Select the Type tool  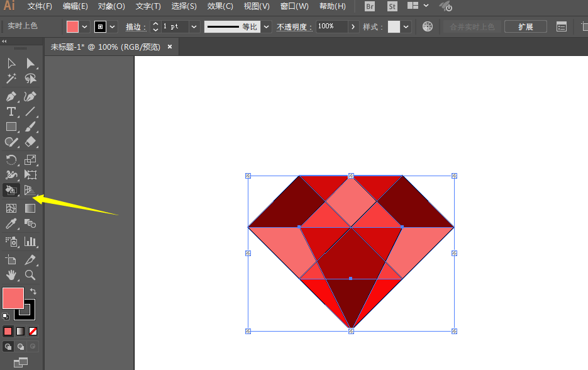click(x=11, y=112)
